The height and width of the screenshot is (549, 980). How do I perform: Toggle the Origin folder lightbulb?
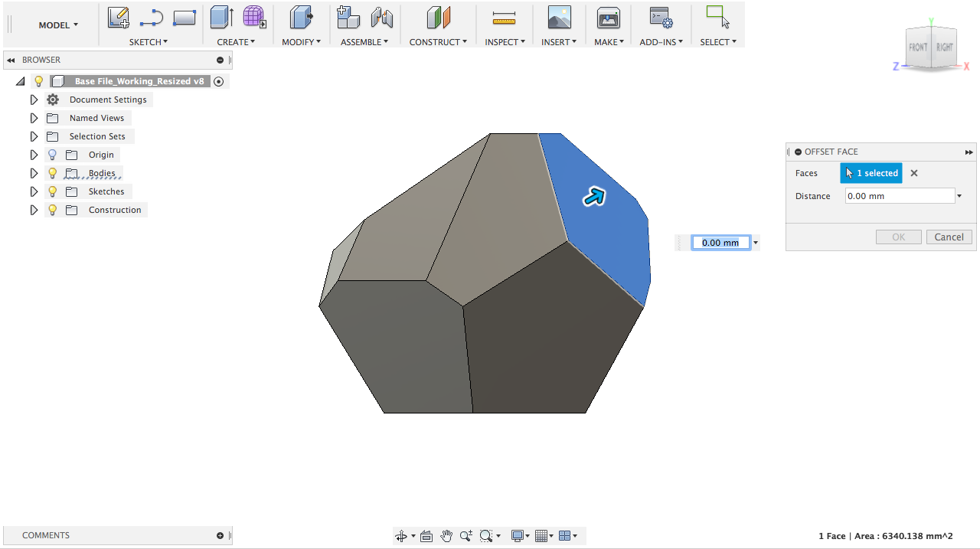(x=53, y=155)
